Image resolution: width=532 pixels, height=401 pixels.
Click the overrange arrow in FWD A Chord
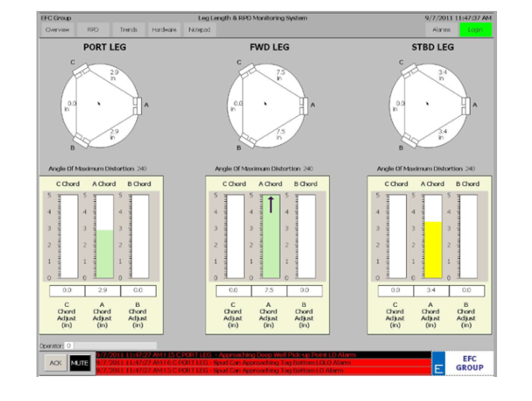point(271,204)
